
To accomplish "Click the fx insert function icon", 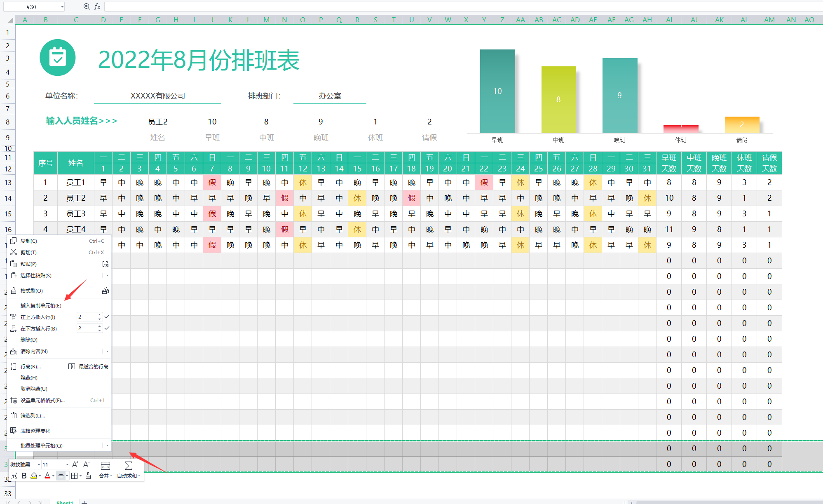I will pos(98,7).
